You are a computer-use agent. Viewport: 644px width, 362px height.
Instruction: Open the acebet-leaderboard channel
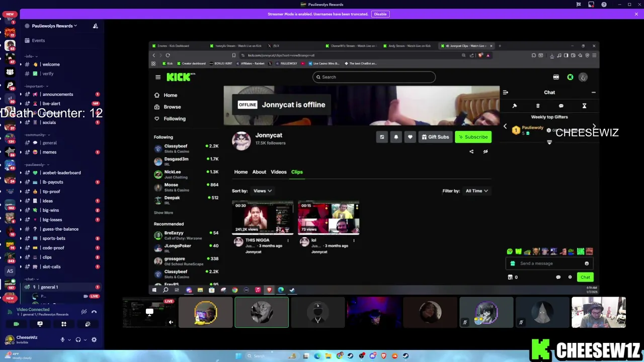(x=61, y=173)
